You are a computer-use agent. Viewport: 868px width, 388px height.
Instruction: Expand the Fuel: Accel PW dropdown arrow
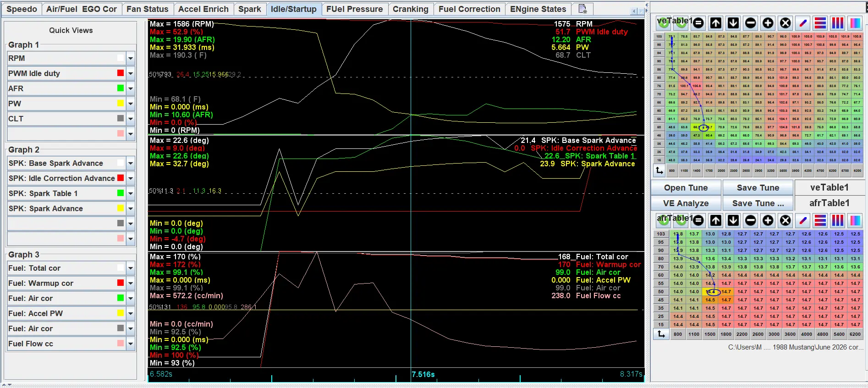pyautogui.click(x=131, y=313)
